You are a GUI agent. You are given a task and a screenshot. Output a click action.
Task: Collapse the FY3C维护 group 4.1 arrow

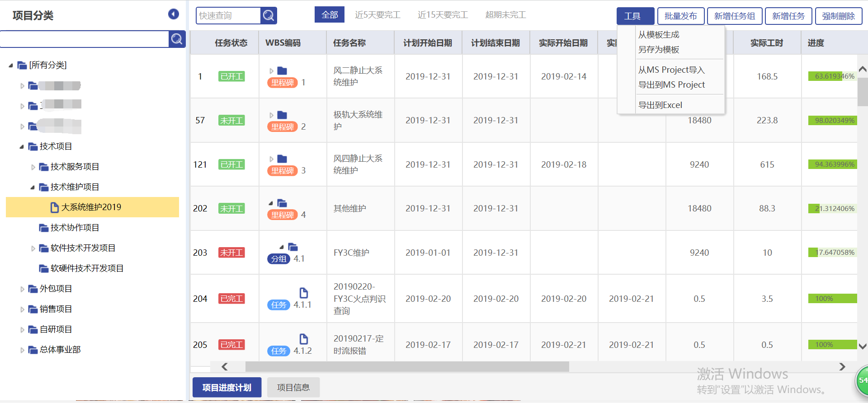[x=282, y=247]
